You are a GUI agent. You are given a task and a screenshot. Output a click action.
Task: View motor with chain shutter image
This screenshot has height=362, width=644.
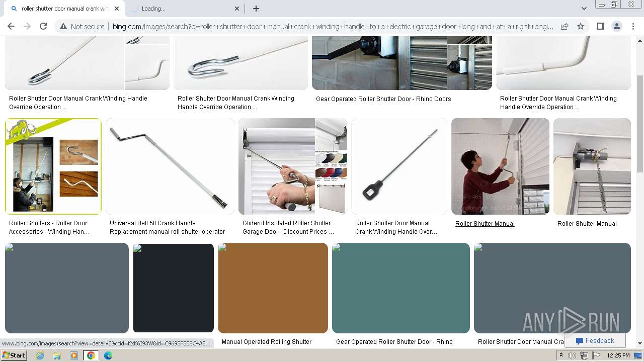[x=592, y=166]
